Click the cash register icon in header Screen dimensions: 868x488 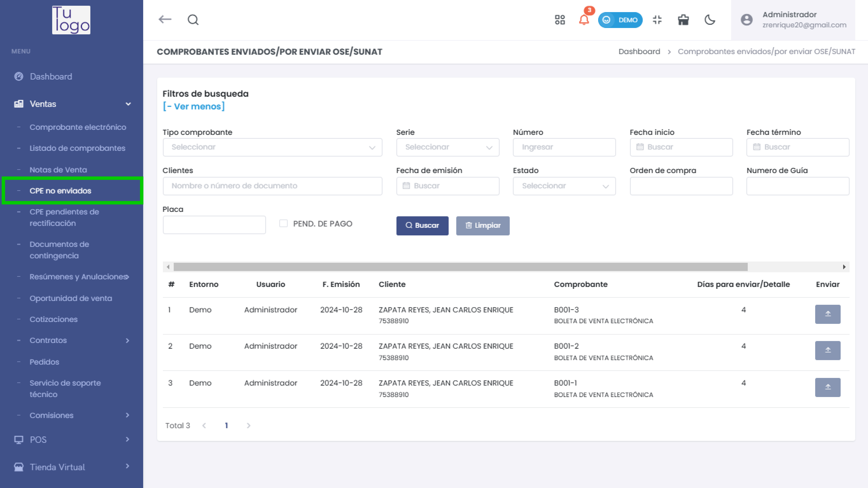tap(683, 20)
